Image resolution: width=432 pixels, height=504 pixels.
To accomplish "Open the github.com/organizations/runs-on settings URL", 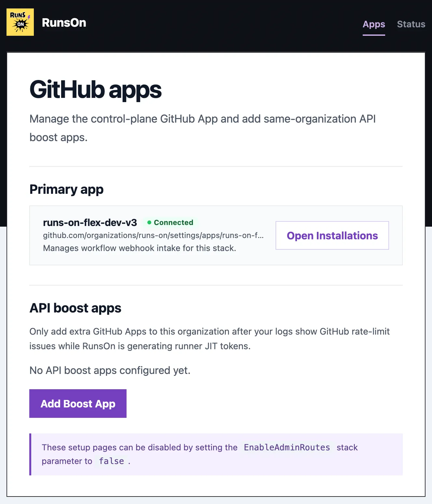I will point(153,235).
